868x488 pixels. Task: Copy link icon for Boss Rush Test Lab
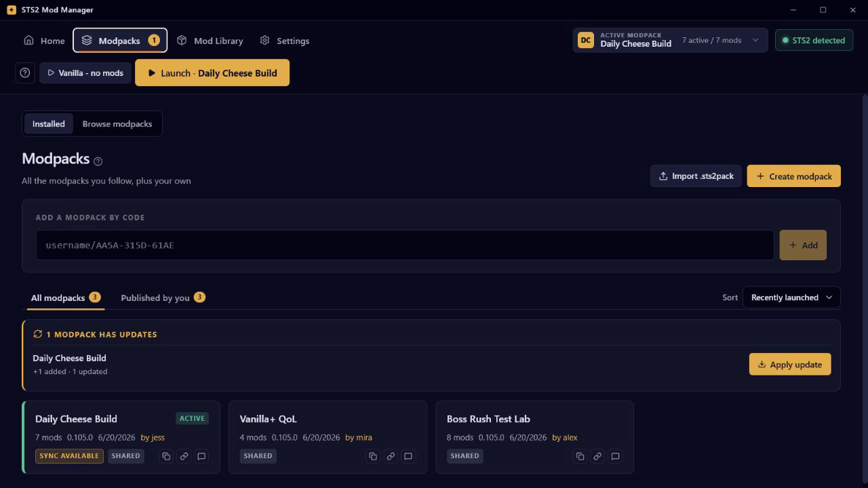point(597,456)
